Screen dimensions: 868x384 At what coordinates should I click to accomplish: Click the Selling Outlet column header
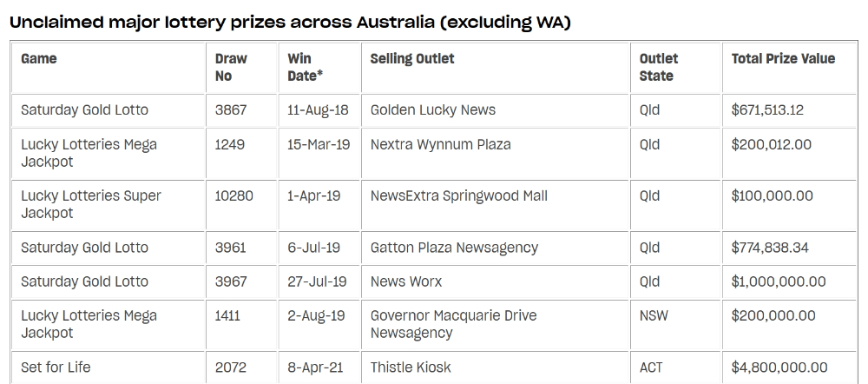coord(411,59)
